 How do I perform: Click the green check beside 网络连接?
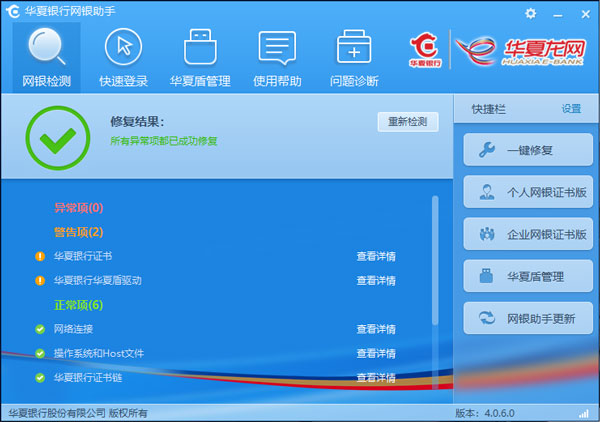click(40, 329)
